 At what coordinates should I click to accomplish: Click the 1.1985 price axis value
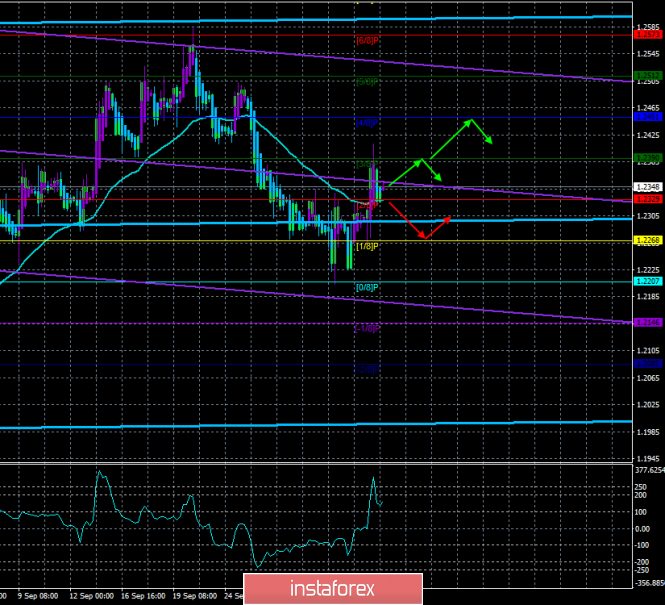pyautogui.click(x=649, y=432)
